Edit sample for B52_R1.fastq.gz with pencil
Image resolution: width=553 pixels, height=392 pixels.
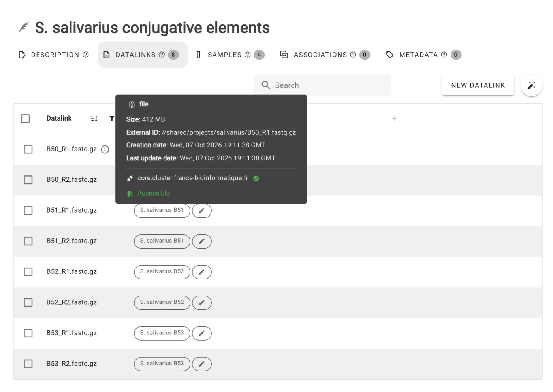[x=202, y=272]
